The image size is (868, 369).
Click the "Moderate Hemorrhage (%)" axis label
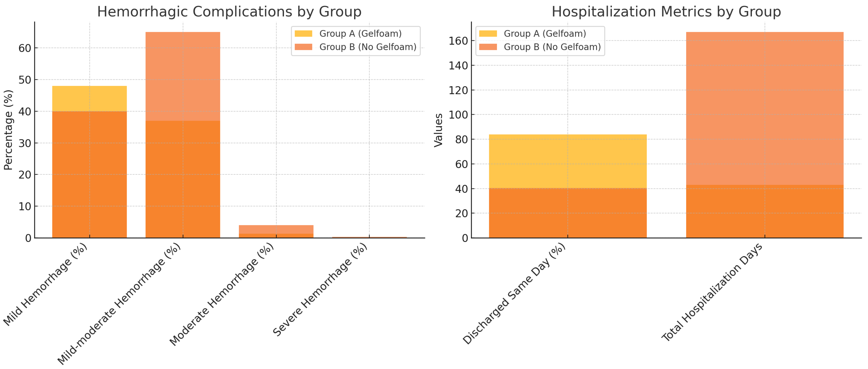(x=222, y=294)
